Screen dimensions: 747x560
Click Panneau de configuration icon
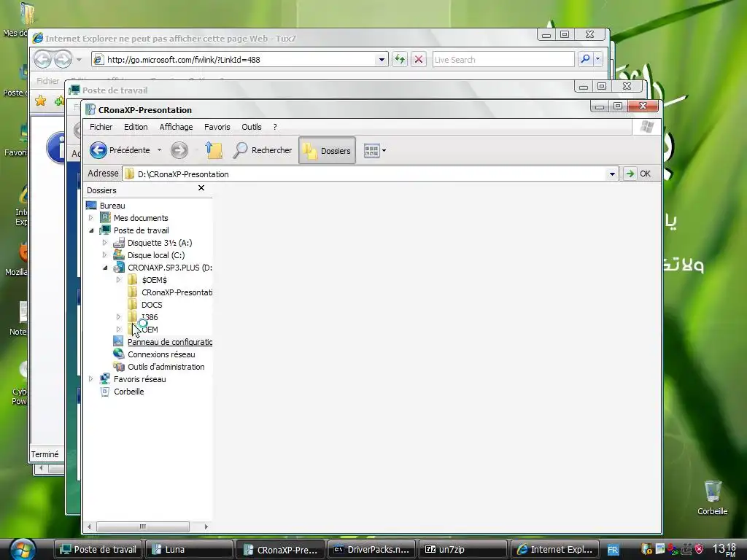tap(118, 341)
